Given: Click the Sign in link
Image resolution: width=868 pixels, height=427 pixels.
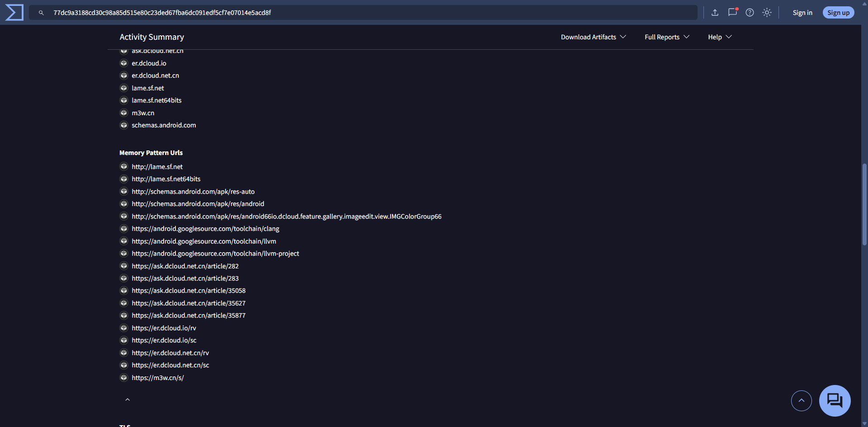Looking at the screenshot, I should point(802,13).
